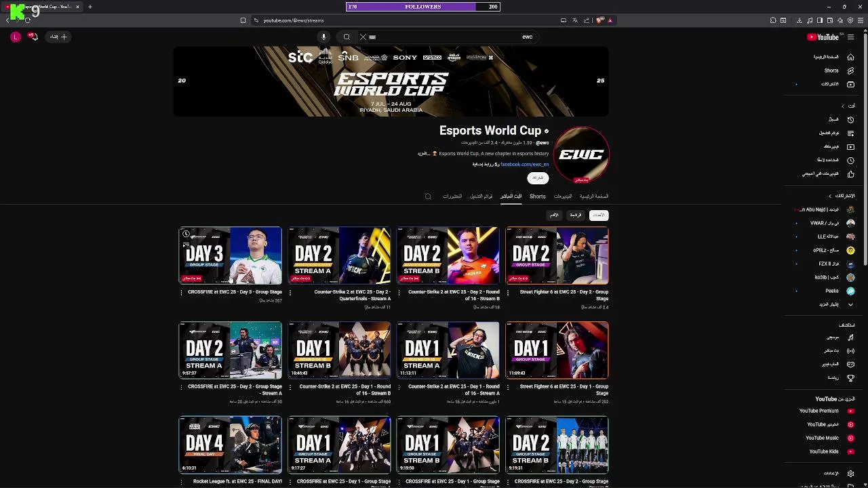
Task: Click the browser address bar URL
Action: pos(294,20)
